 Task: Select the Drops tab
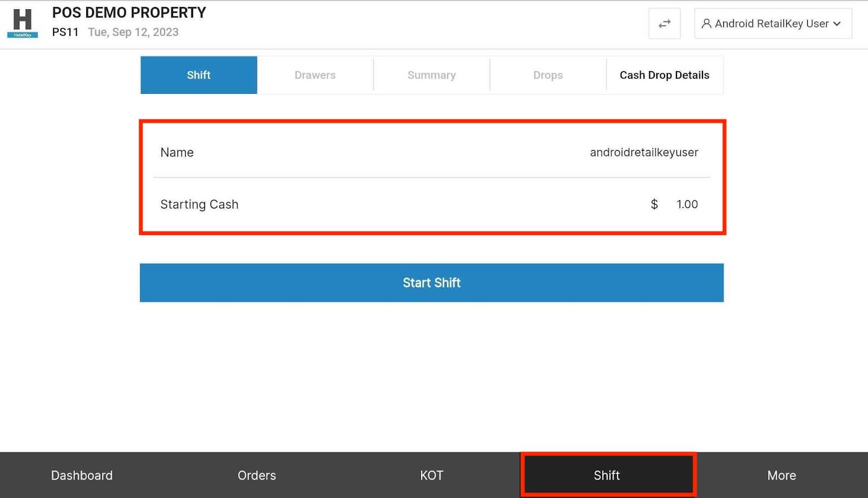point(547,75)
